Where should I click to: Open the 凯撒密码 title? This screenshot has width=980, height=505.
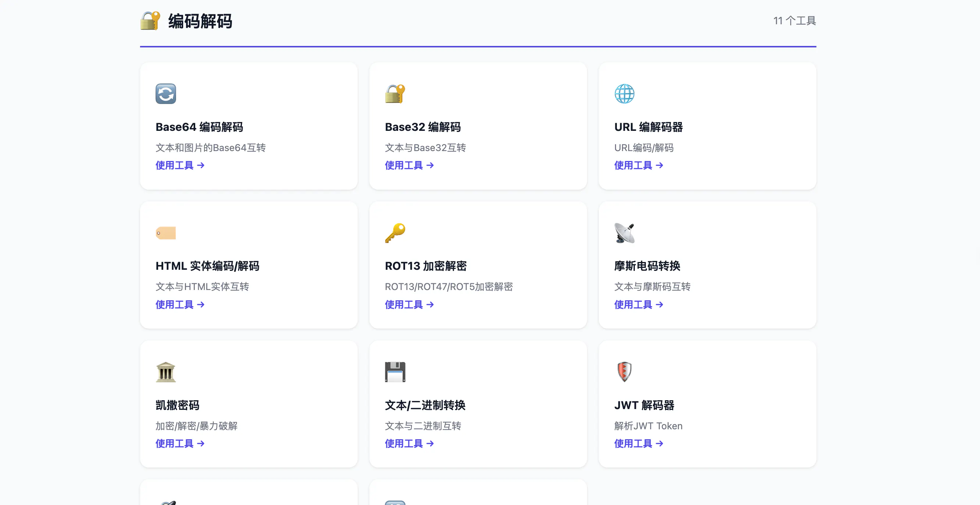[x=177, y=405]
